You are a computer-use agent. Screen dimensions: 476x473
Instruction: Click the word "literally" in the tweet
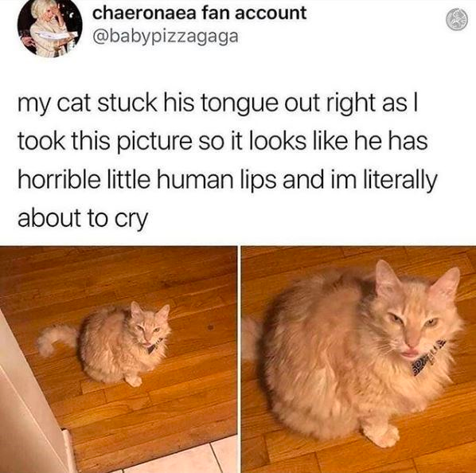tap(400, 180)
